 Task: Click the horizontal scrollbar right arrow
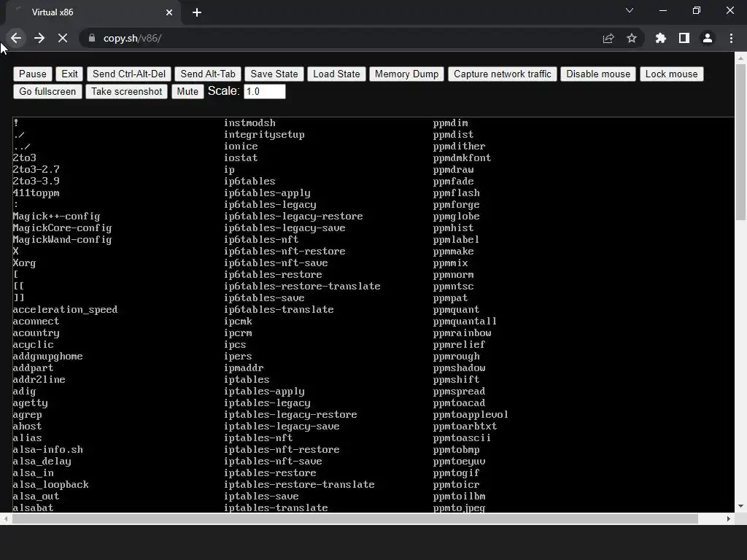click(729, 518)
